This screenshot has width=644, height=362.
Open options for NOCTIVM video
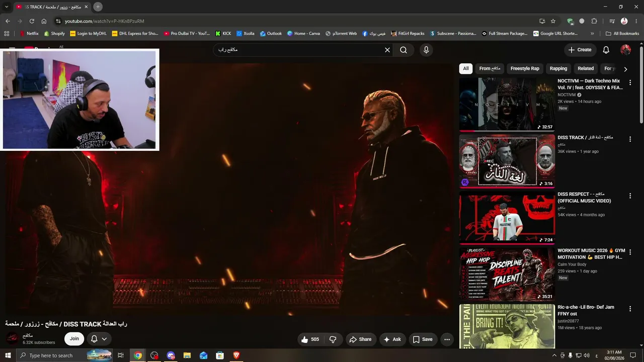click(x=630, y=82)
